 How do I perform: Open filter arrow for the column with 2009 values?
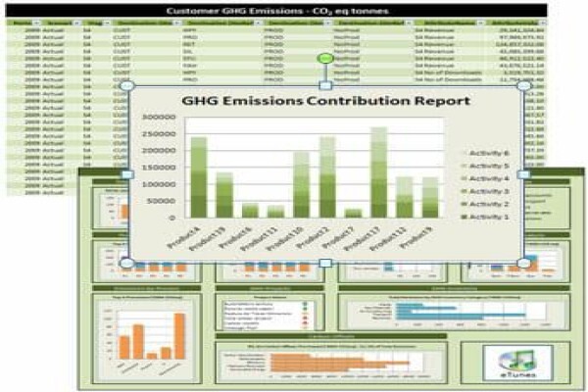pos(36,23)
